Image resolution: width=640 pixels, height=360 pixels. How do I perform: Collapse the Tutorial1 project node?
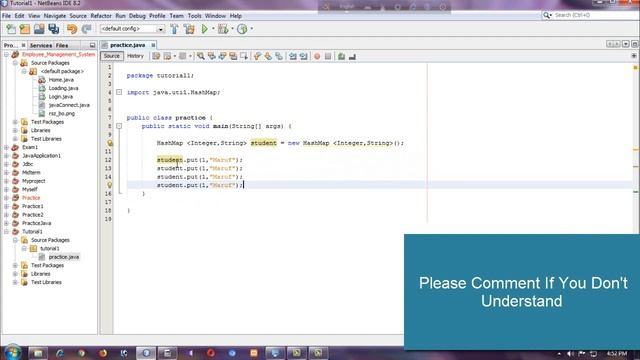pos(7,231)
